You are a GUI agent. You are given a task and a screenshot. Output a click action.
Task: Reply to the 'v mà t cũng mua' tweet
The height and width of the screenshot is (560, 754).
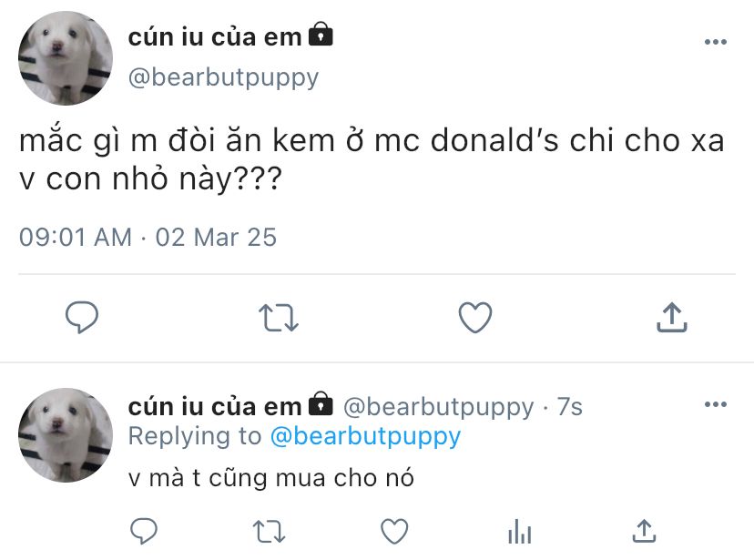click(x=144, y=531)
